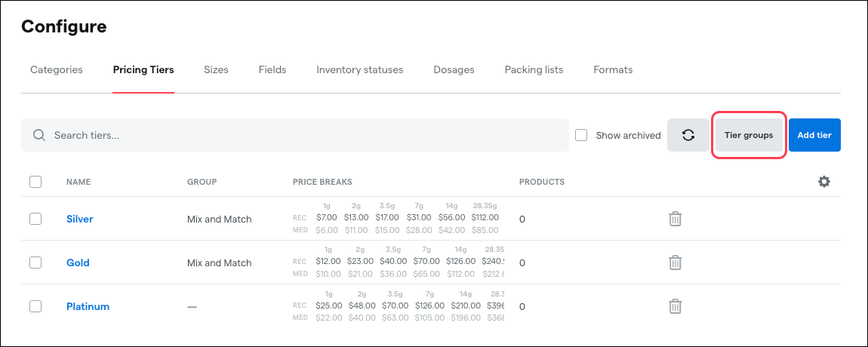The width and height of the screenshot is (868, 347).
Task: Click the Add tier button
Action: pos(814,135)
